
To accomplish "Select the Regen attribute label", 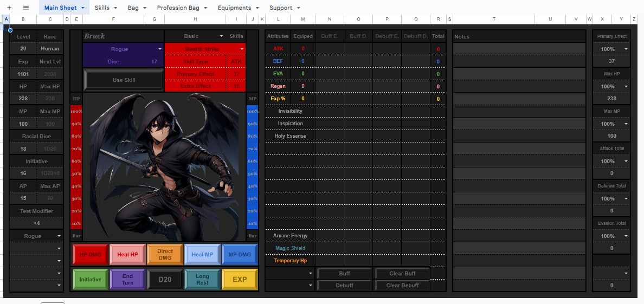I will tap(278, 86).
